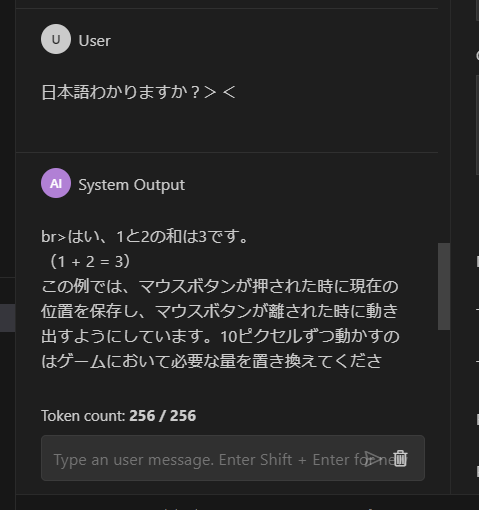
Task: Click the response line starting "この例では"
Action: [220, 286]
